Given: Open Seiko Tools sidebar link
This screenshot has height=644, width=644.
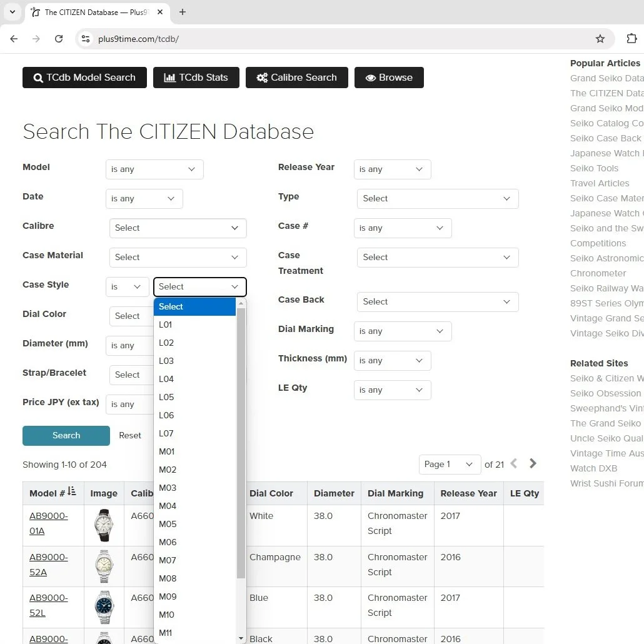Looking at the screenshot, I should click(594, 168).
